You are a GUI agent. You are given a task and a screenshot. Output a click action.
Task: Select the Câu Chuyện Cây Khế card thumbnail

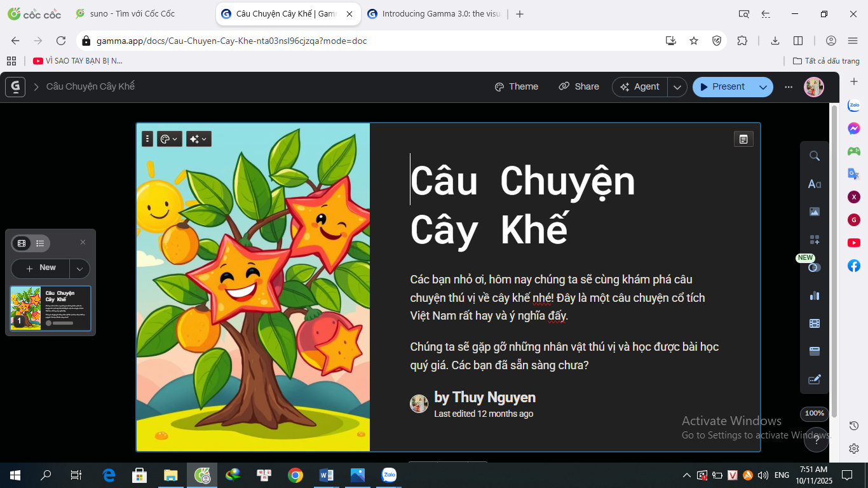click(x=51, y=308)
